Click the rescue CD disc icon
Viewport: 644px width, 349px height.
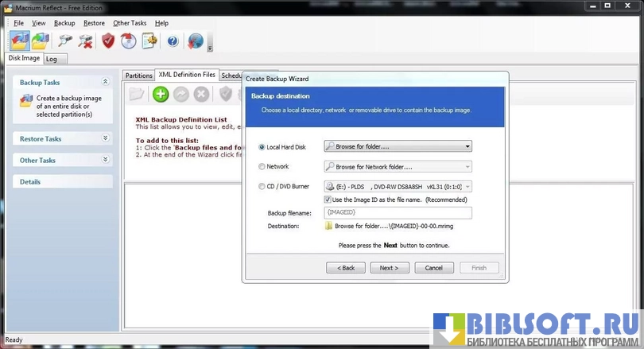(128, 41)
